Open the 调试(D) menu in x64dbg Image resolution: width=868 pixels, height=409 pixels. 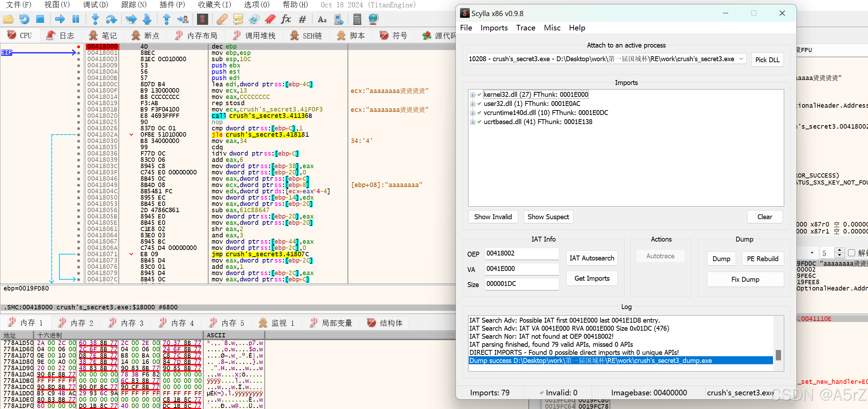[95, 5]
